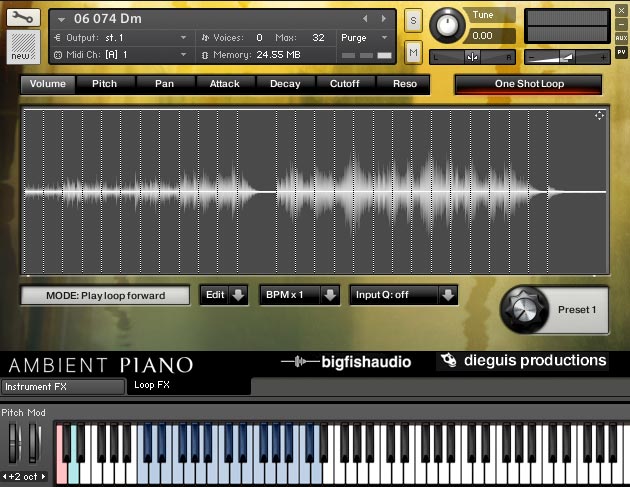Go to next instrument with right arrow
630x487 pixels.
(384, 18)
